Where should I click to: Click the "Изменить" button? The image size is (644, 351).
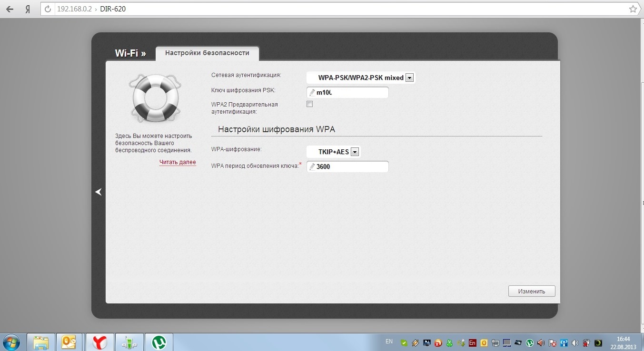[532, 291]
